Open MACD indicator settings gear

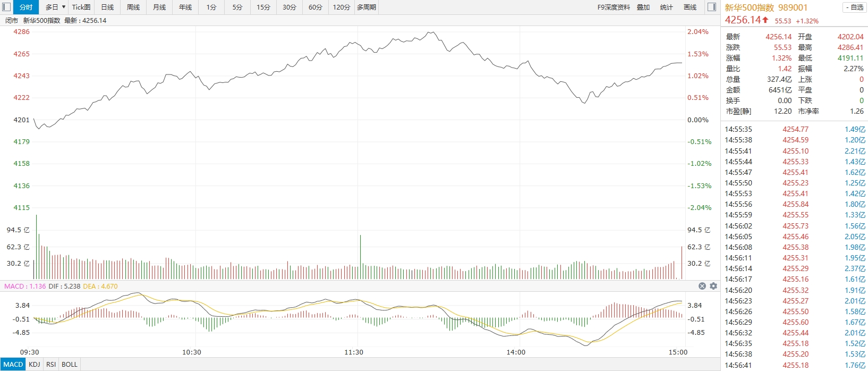pyautogui.click(x=713, y=286)
